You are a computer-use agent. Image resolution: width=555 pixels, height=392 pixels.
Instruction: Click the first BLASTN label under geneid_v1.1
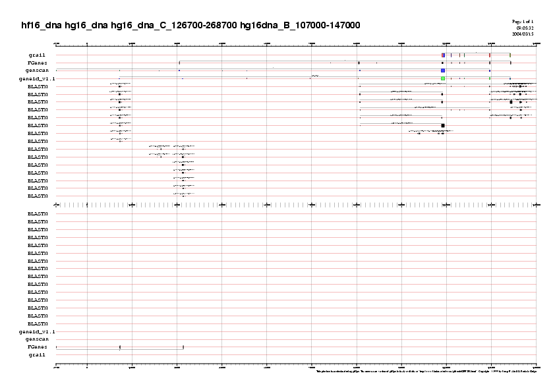37,86
